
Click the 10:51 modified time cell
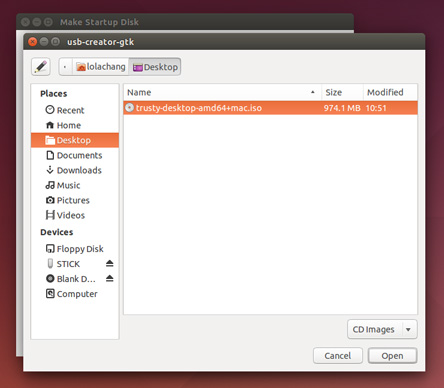click(376, 108)
